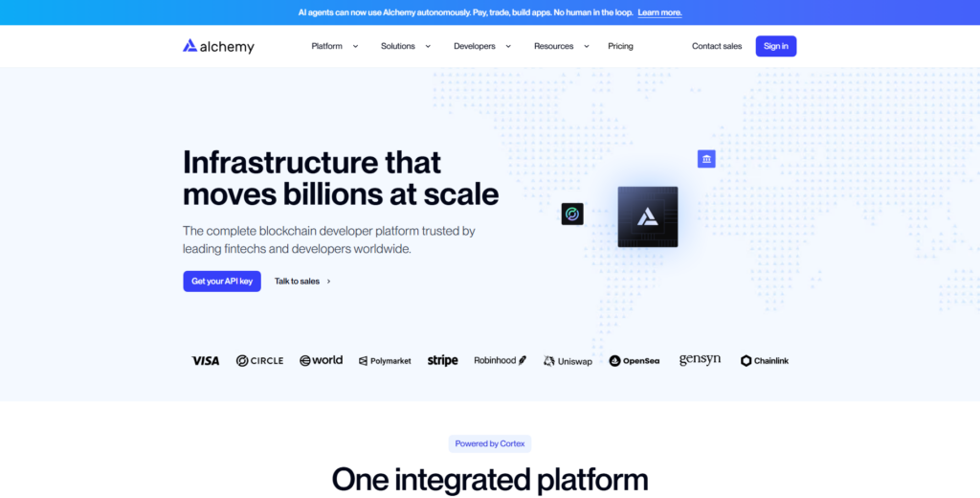The height and width of the screenshot is (498, 980).
Task: Click the Powered by Cortex badge
Action: [x=490, y=443]
